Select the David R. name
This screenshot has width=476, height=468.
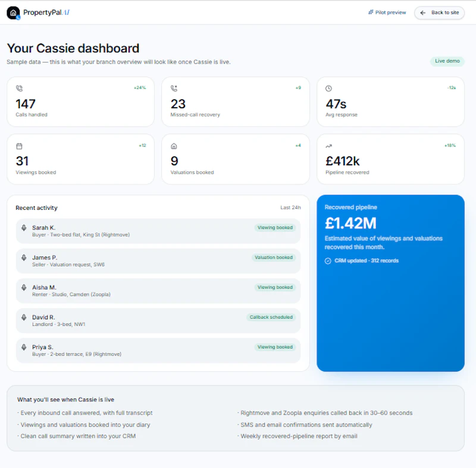pyautogui.click(x=43, y=318)
